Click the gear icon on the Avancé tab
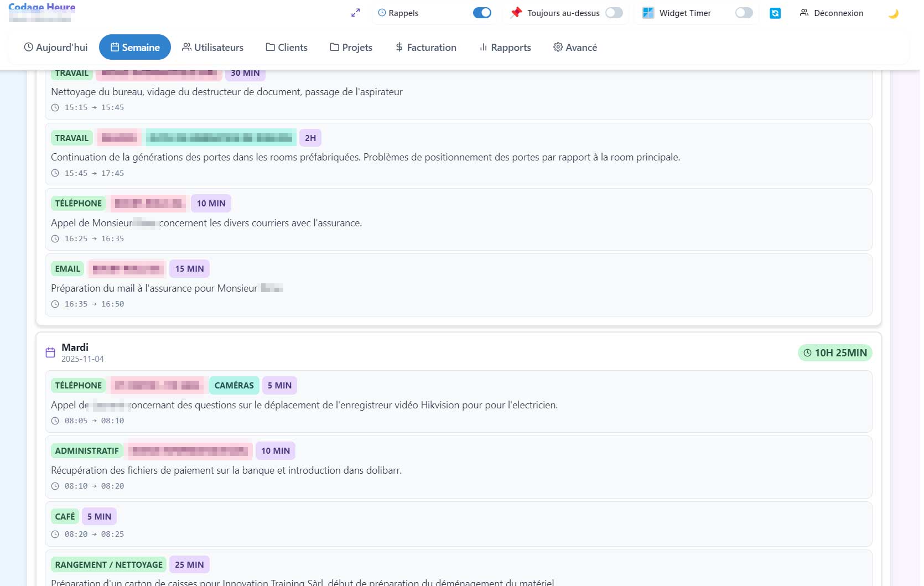The image size is (924, 586). click(x=557, y=47)
